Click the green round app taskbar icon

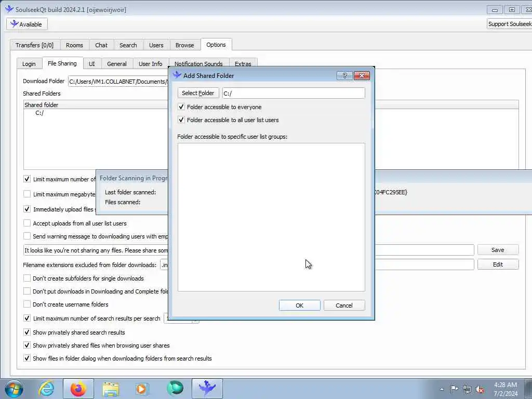point(175,389)
